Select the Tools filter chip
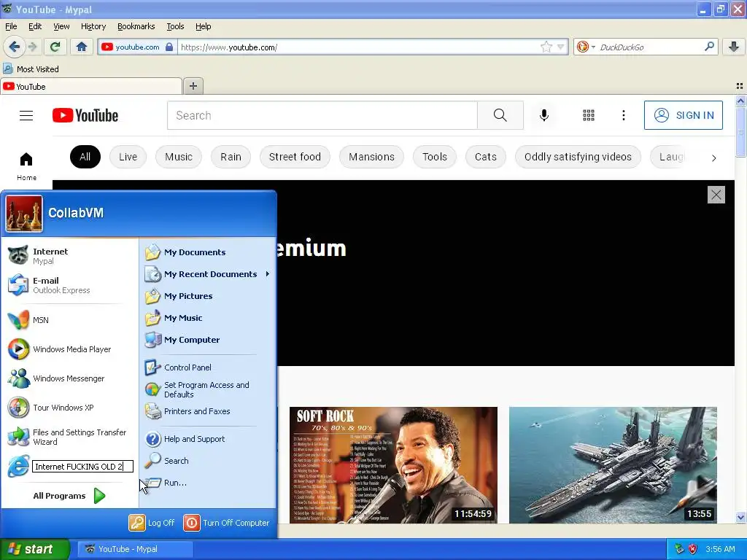 tap(435, 157)
